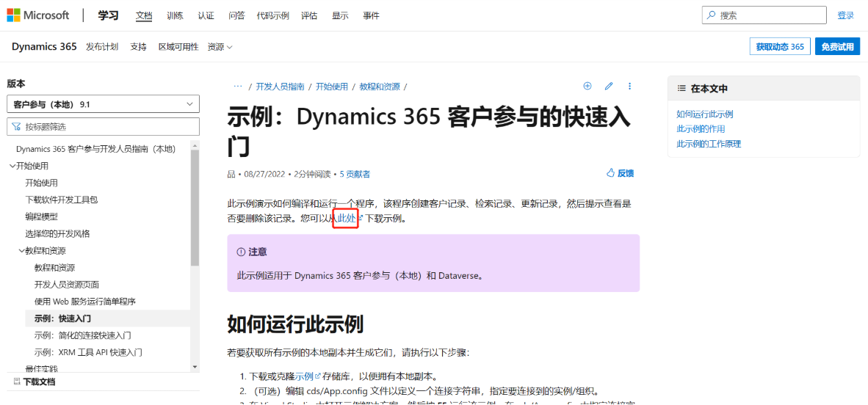Click the Microsoft logo
868x405 pixels.
(38, 15)
